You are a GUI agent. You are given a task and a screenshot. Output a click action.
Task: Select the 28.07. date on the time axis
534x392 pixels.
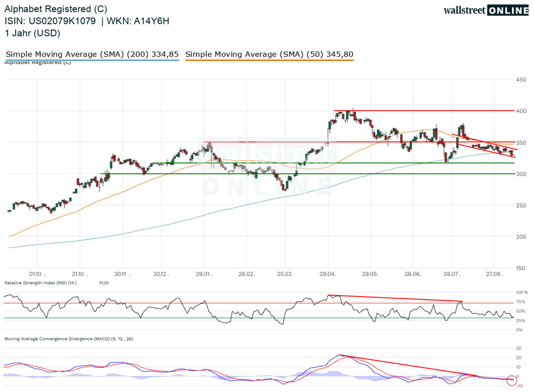[451, 275]
